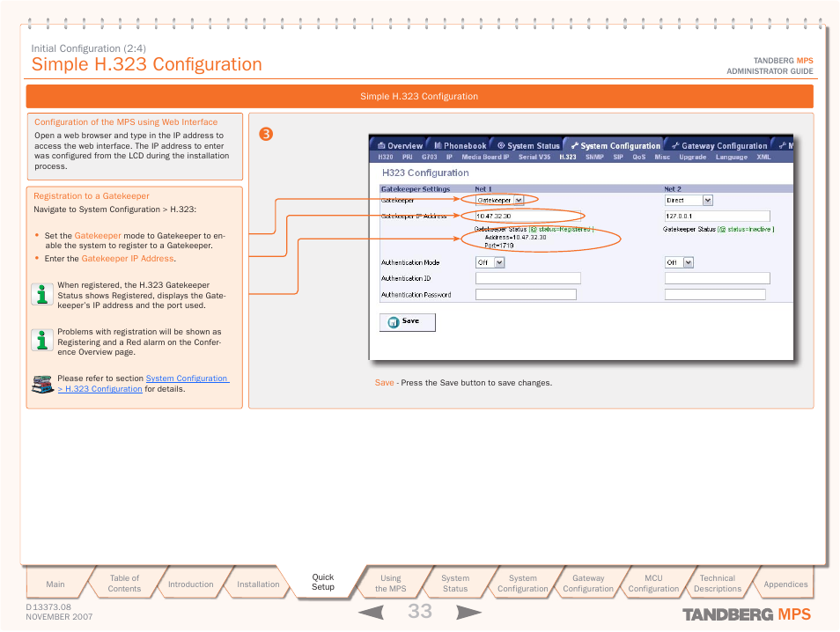Open the G703 submenu item
Viewport: 840px width, 632px height.
(x=430, y=157)
